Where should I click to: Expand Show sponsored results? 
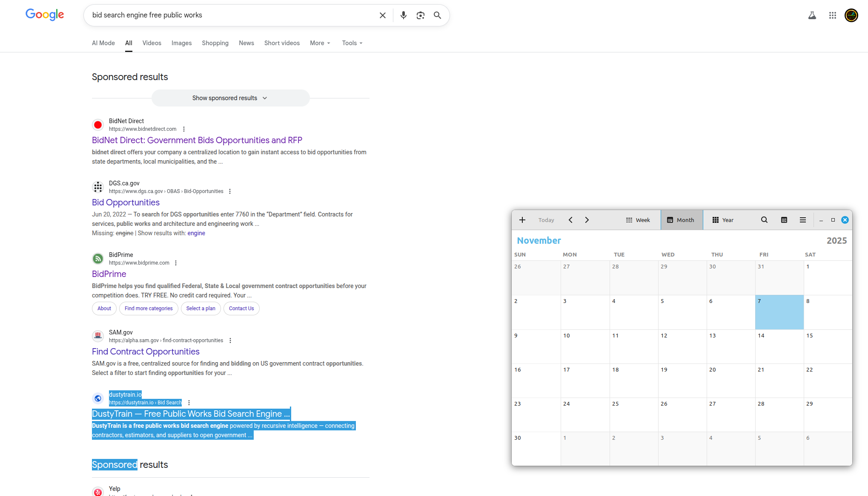(x=230, y=98)
